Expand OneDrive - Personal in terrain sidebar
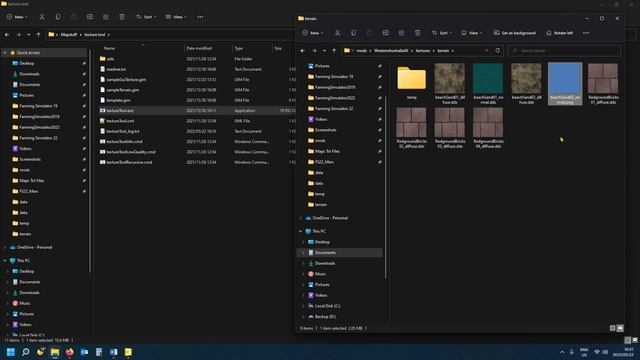This screenshot has width=640, height=360. tap(301, 218)
